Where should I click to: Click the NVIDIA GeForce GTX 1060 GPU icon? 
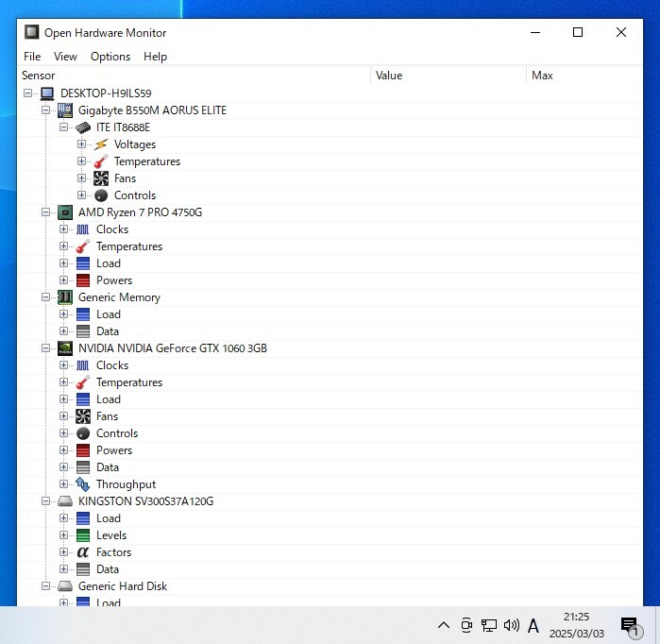(x=65, y=348)
